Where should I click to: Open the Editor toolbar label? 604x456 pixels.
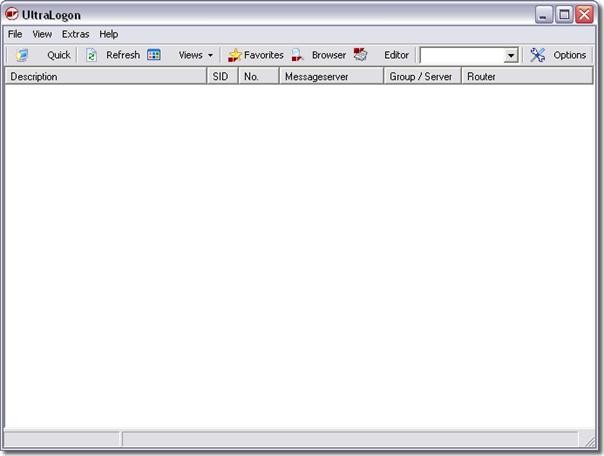click(396, 55)
